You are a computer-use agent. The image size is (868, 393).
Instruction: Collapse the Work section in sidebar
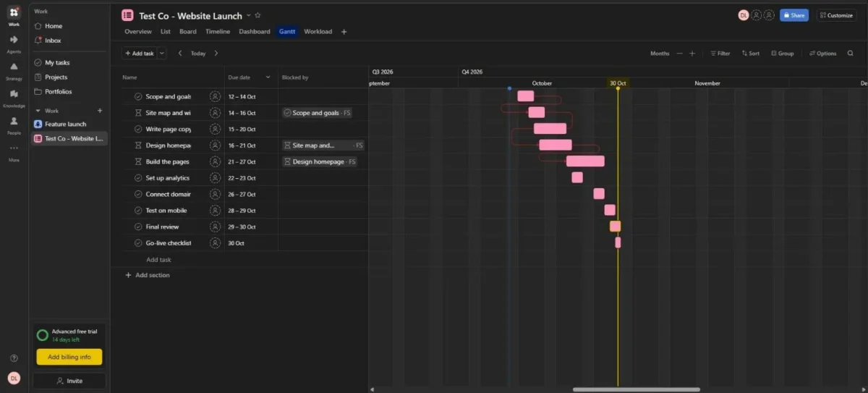click(40, 111)
